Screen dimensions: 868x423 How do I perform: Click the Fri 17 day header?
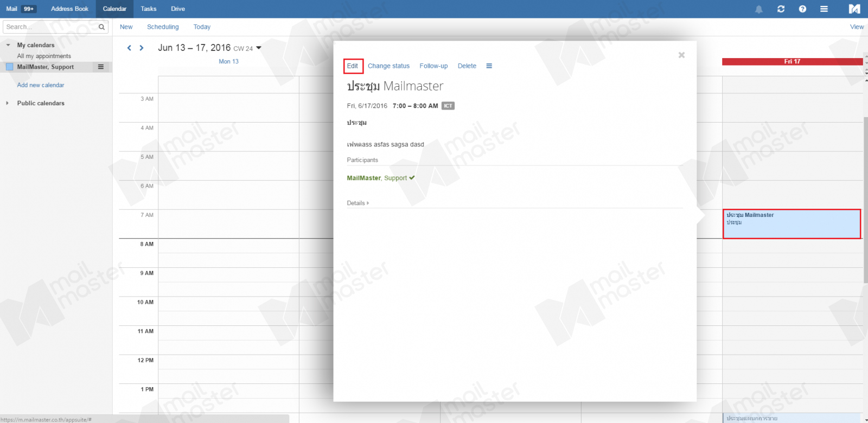792,61
